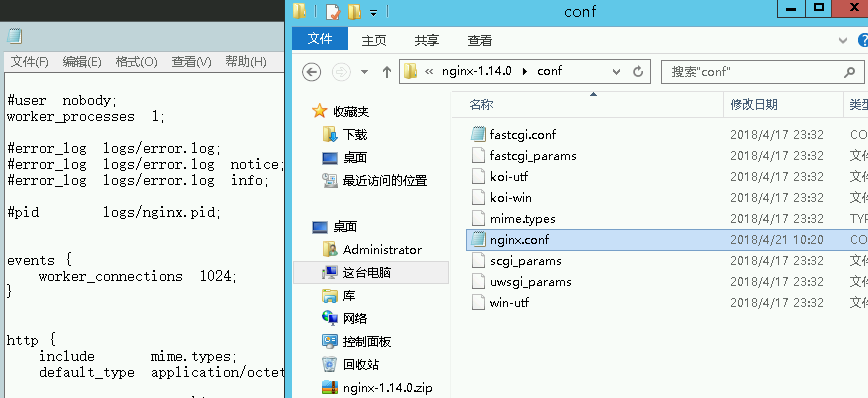The width and height of the screenshot is (868, 398).
Task: Select nginx-1.14.0.zip in navigation pane
Action: [388, 387]
